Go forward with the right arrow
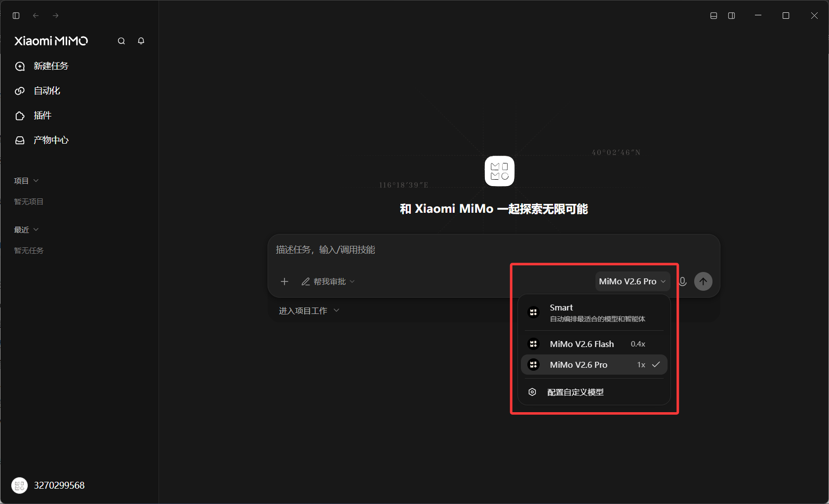This screenshot has width=829, height=504. [x=56, y=16]
